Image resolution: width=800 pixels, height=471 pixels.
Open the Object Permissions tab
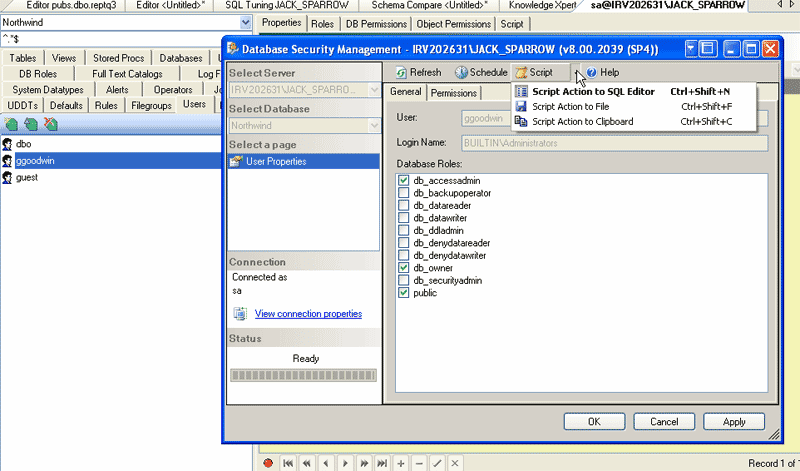453,24
